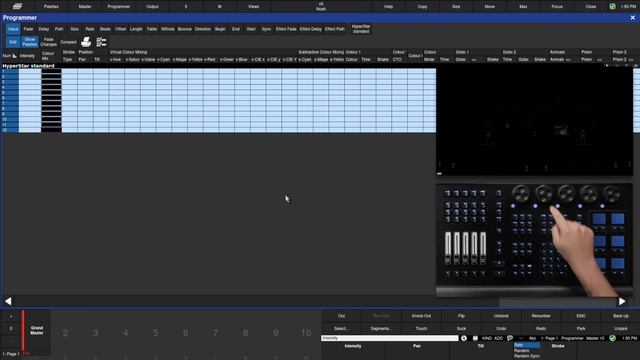Click the Knock Out button
The height and width of the screenshot is (360, 640).
[421, 316]
